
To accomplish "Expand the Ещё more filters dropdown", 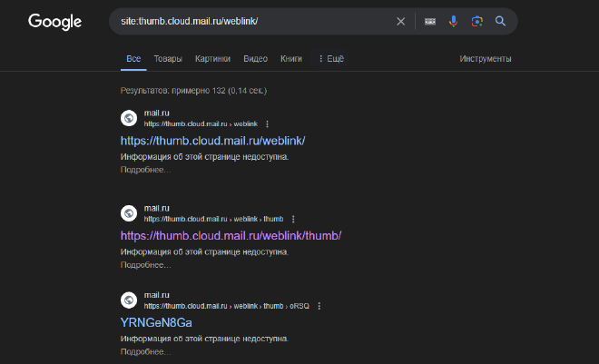I will tap(331, 59).
